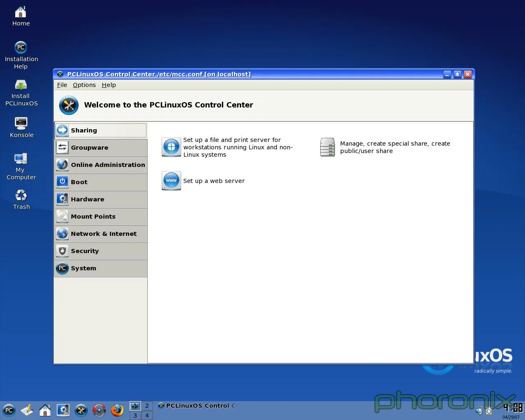The width and height of the screenshot is (525, 420).
Task: Open the PC start menu in taskbar
Action: pyautogui.click(x=9, y=410)
